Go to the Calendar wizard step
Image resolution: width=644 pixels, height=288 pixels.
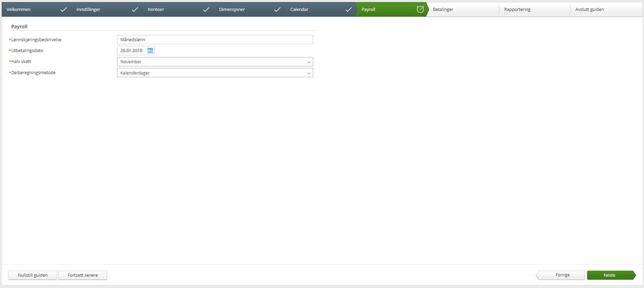click(320, 10)
